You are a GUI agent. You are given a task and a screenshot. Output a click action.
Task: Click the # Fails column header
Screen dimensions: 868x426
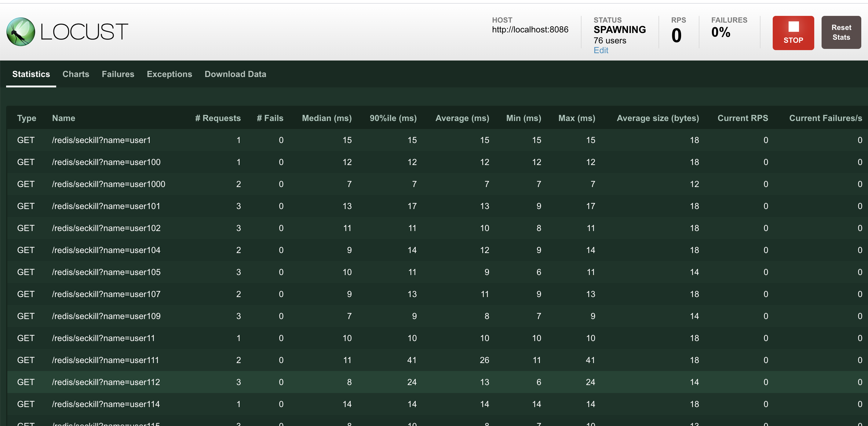pyautogui.click(x=270, y=118)
